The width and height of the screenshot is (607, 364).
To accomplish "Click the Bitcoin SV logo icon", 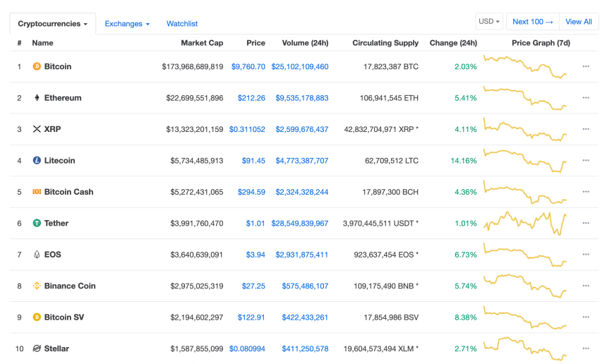I will point(37,317).
